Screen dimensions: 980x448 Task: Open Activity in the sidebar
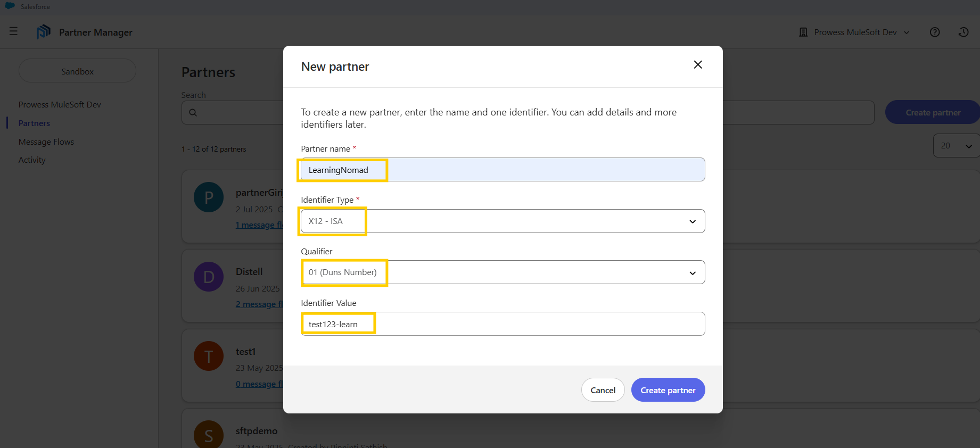coord(32,160)
